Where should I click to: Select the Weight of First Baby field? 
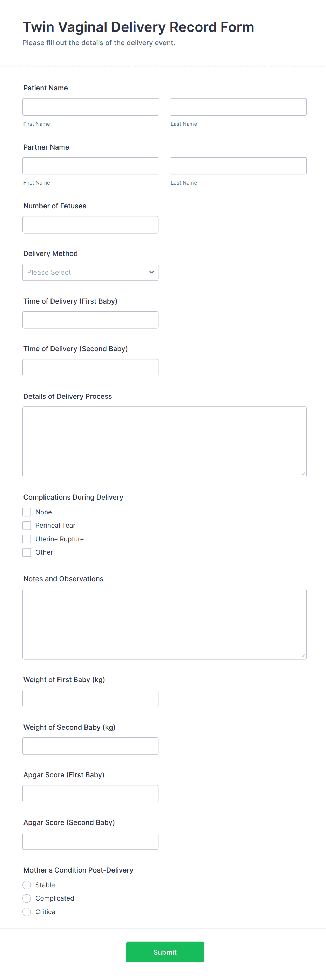pyautogui.click(x=90, y=698)
